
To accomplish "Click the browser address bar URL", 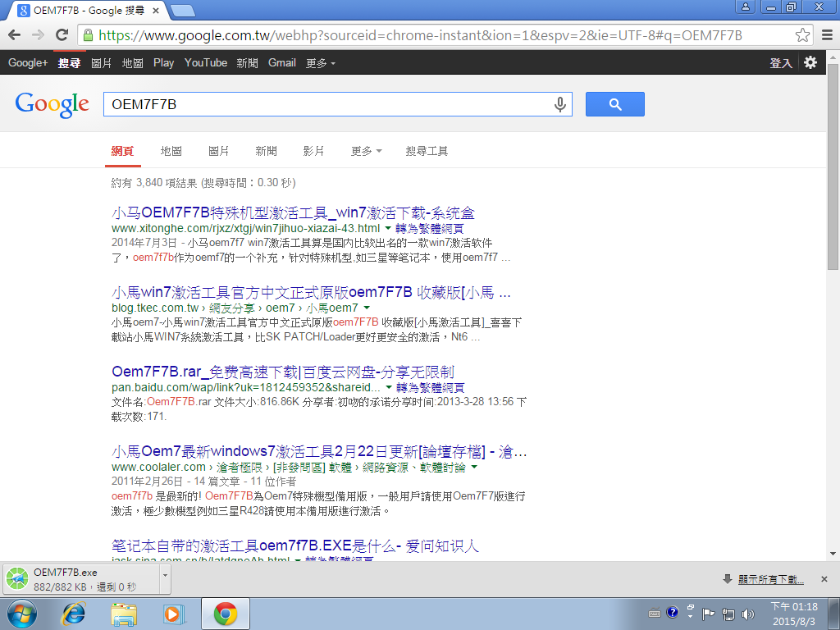I will [421, 35].
